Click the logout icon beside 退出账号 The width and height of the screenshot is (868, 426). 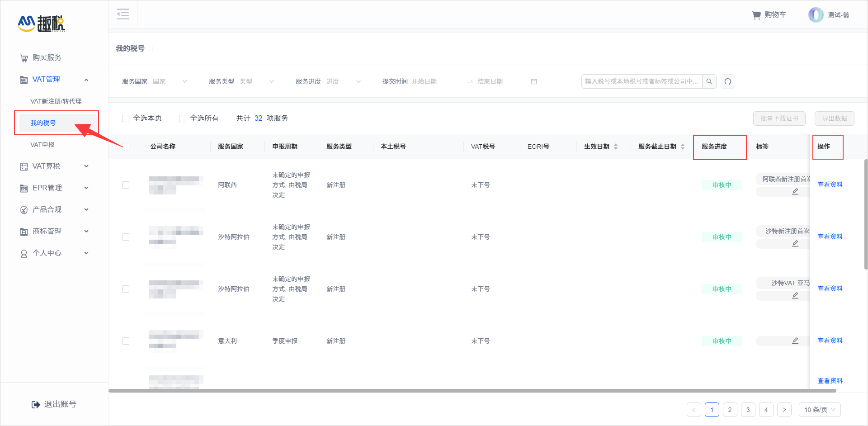coord(36,404)
